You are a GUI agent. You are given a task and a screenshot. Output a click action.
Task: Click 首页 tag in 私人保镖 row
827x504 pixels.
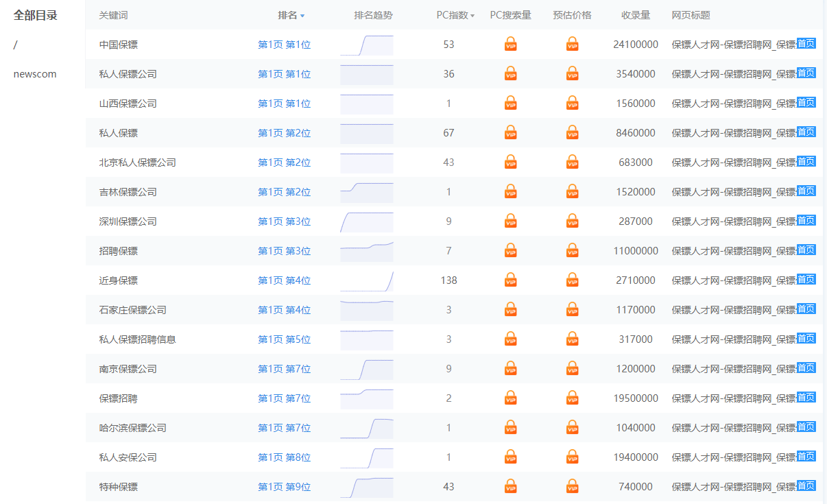pyautogui.click(x=806, y=132)
